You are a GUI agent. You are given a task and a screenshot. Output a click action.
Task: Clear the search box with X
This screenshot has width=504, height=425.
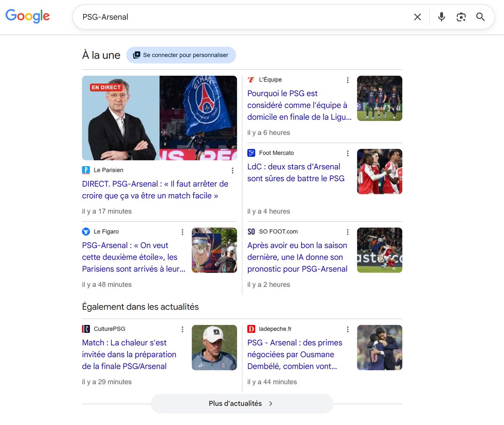point(417,17)
